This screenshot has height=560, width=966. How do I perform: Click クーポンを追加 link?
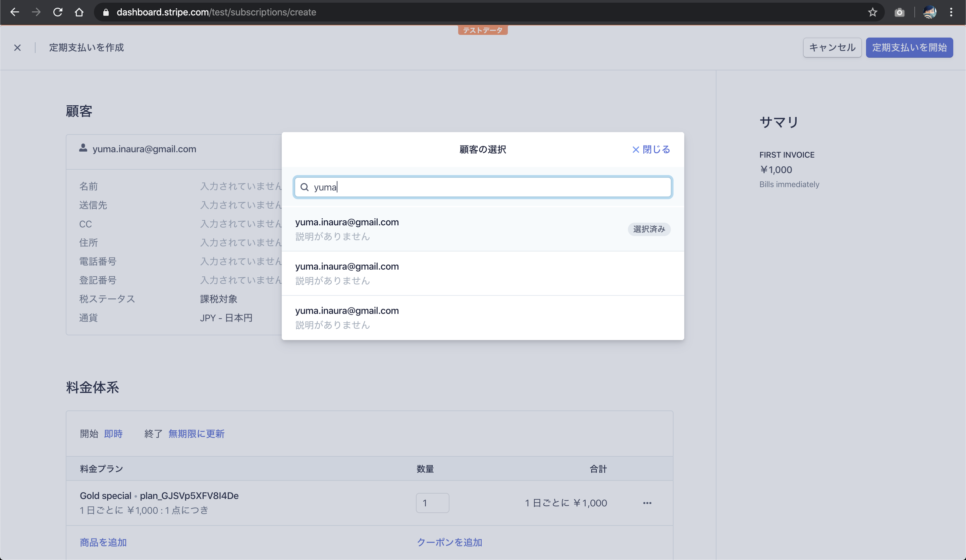coord(449,542)
